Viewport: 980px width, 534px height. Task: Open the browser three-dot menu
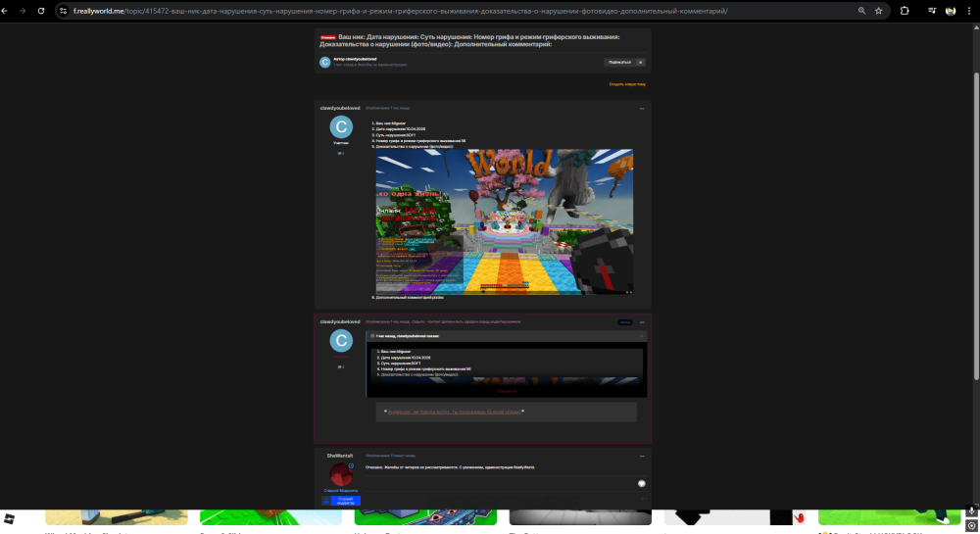pos(969,11)
